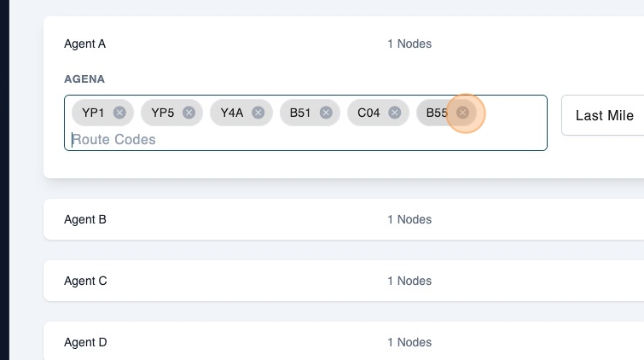This screenshot has height=360, width=644.
Task: Click the Y4A chip label
Action: point(232,113)
